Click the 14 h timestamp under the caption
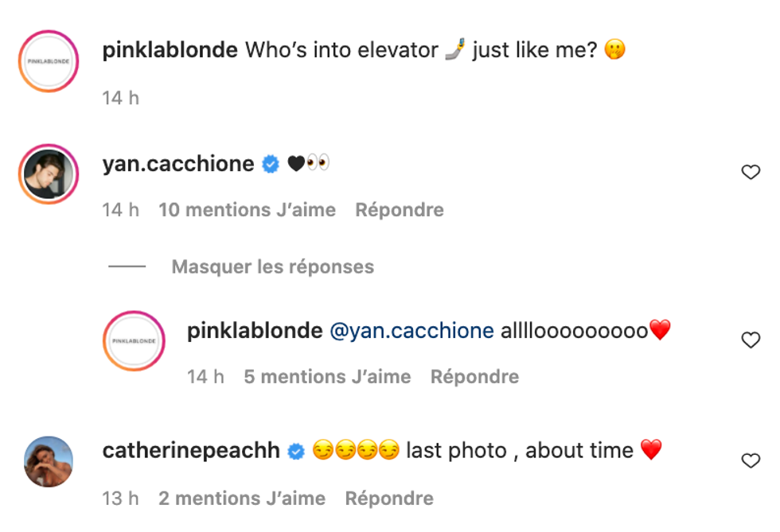The width and height of the screenshot is (780, 532). pos(121,98)
